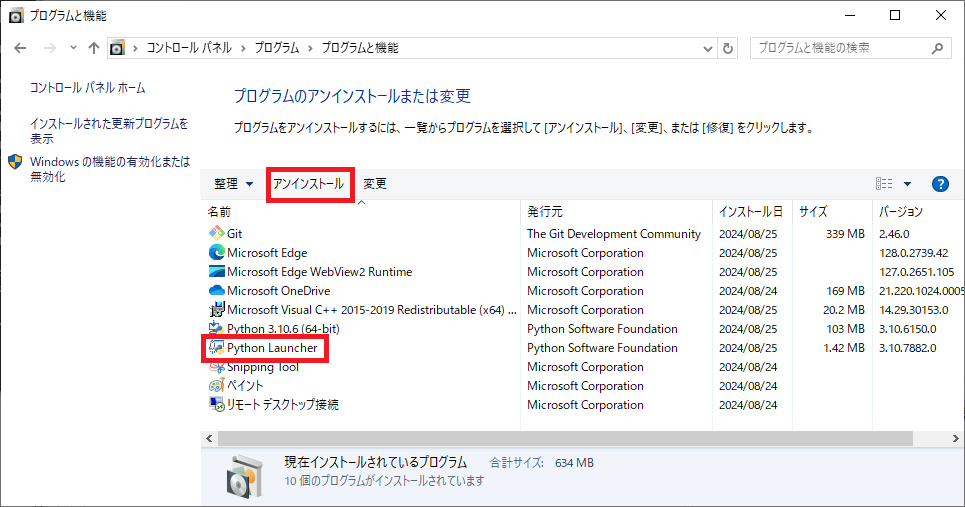Click the Git program icon
Screen dimensions: 965x507
pos(216,234)
